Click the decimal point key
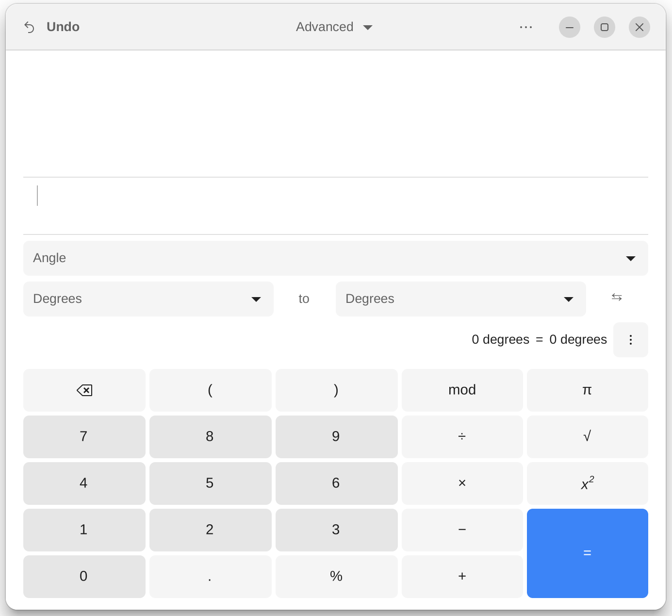The width and height of the screenshot is (672, 616). 210,576
